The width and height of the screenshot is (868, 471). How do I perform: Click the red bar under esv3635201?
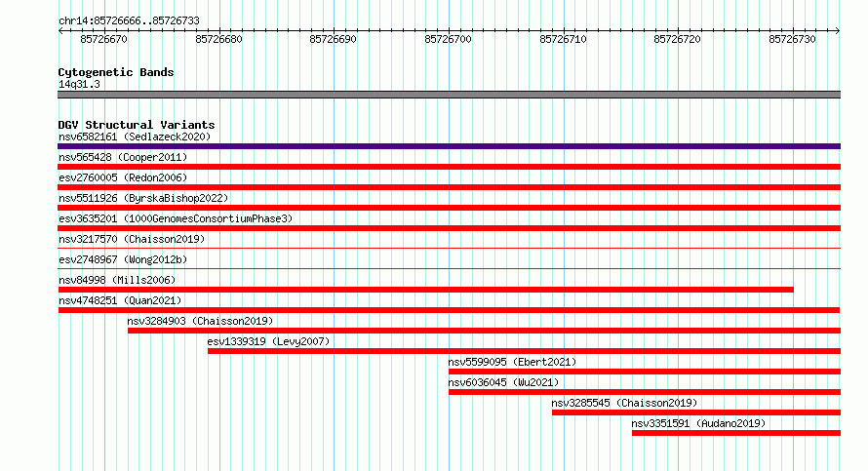click(449, 228)
